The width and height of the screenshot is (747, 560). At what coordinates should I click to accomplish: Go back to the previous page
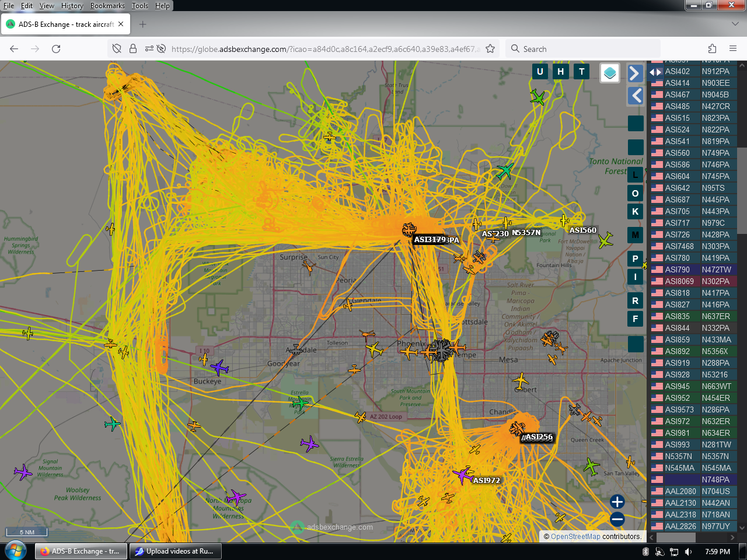(14, 49)
